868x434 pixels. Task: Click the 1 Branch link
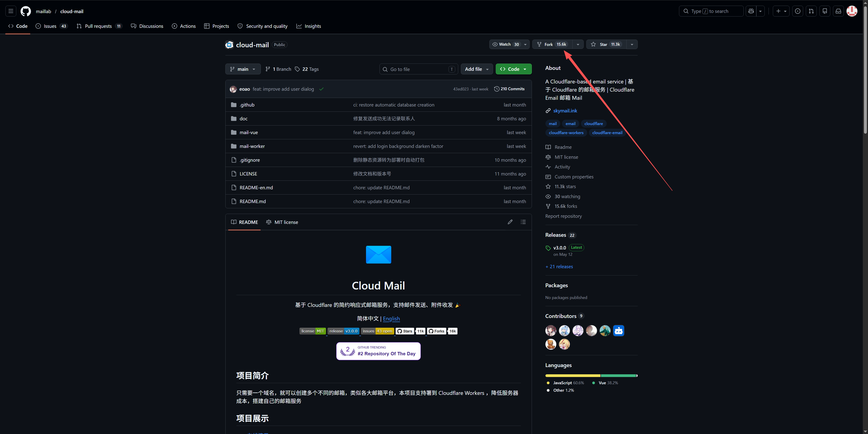pos(278,69)
